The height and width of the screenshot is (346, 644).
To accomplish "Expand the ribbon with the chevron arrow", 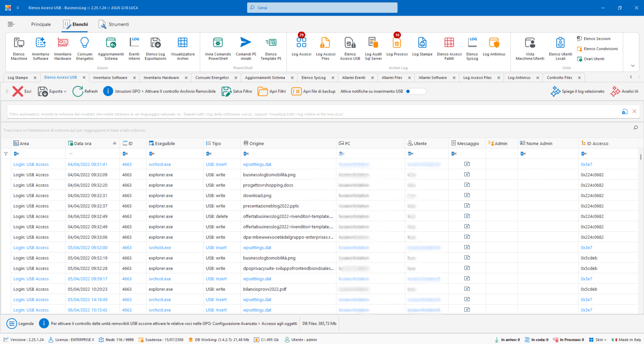I will point(633,66).
